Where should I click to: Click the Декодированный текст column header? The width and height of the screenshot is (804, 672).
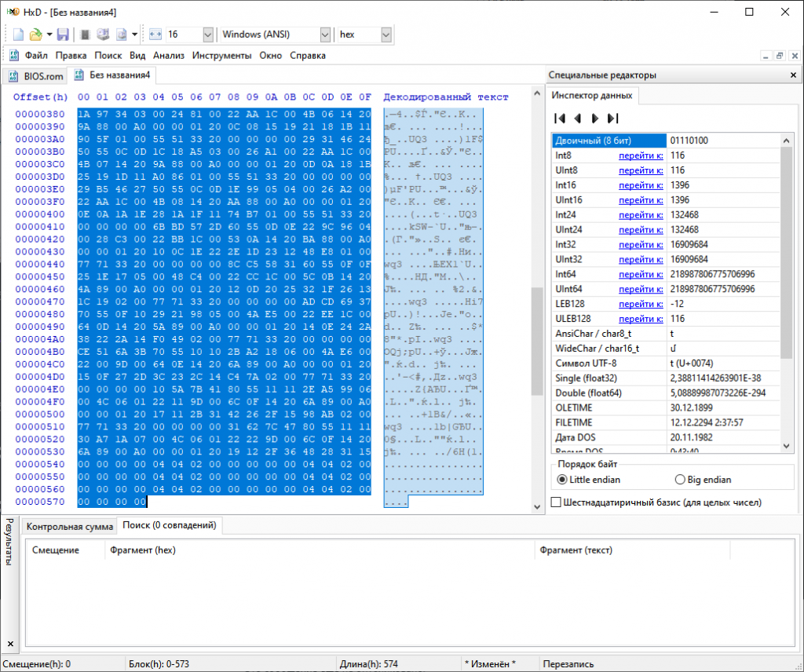446,97
